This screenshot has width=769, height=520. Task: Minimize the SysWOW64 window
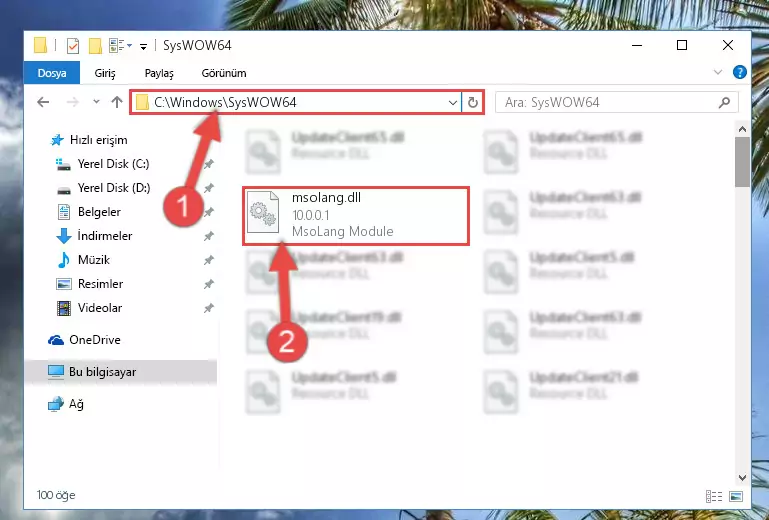[x=637, y=45]
